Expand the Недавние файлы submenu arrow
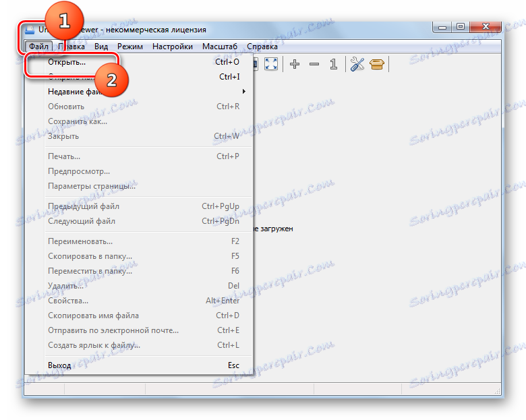 point(244,91)
